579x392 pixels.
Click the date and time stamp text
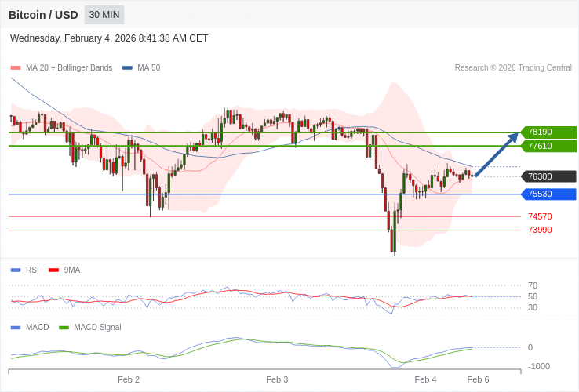point(109,38)
